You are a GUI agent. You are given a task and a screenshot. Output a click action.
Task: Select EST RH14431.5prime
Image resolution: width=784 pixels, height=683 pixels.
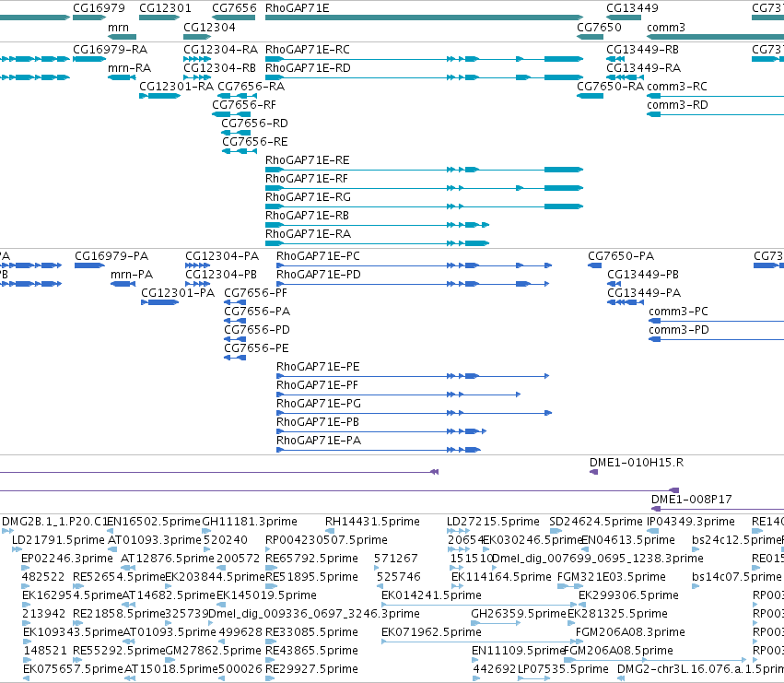click(x=372, y=523)
